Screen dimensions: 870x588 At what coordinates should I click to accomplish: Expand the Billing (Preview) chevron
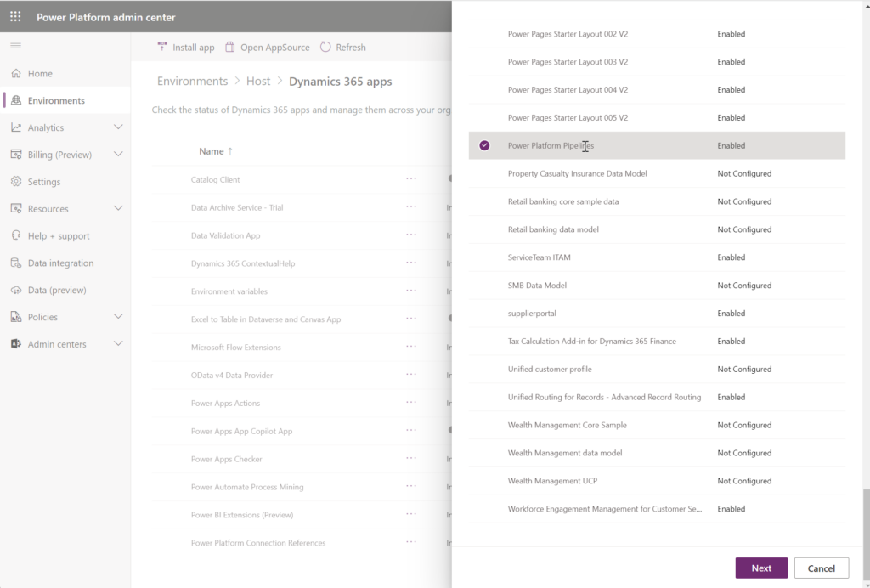[x=118, y=154]
